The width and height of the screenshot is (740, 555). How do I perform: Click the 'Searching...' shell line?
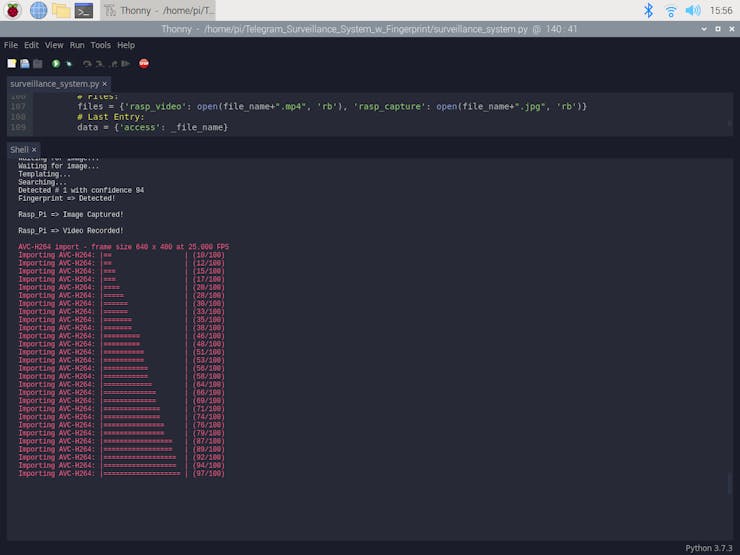point(42,182)
